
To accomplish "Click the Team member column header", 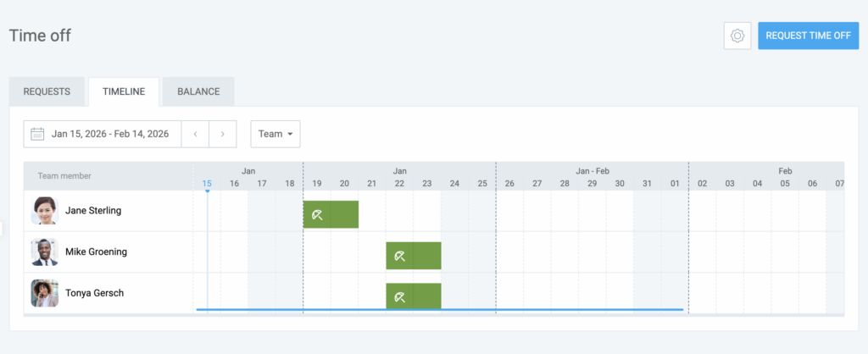I will [x=64, y=176].
